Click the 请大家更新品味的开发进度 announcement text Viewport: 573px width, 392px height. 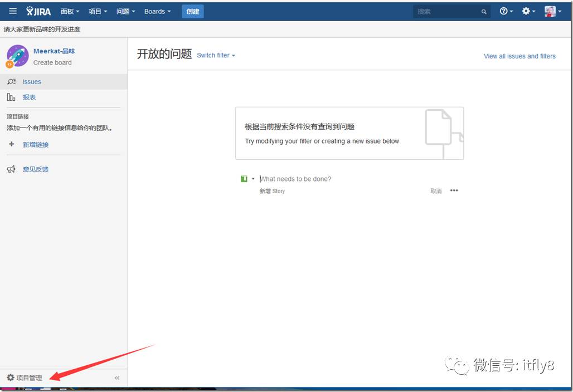point(42,29)
